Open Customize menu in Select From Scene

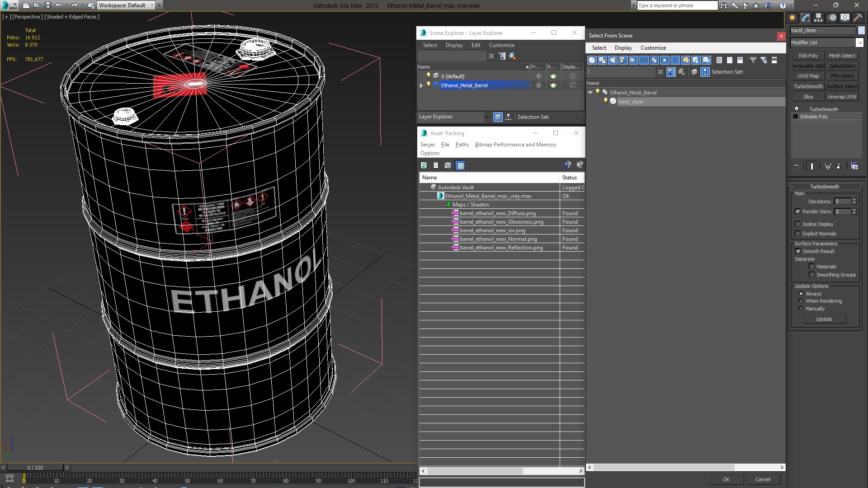[x=653, y=48]
